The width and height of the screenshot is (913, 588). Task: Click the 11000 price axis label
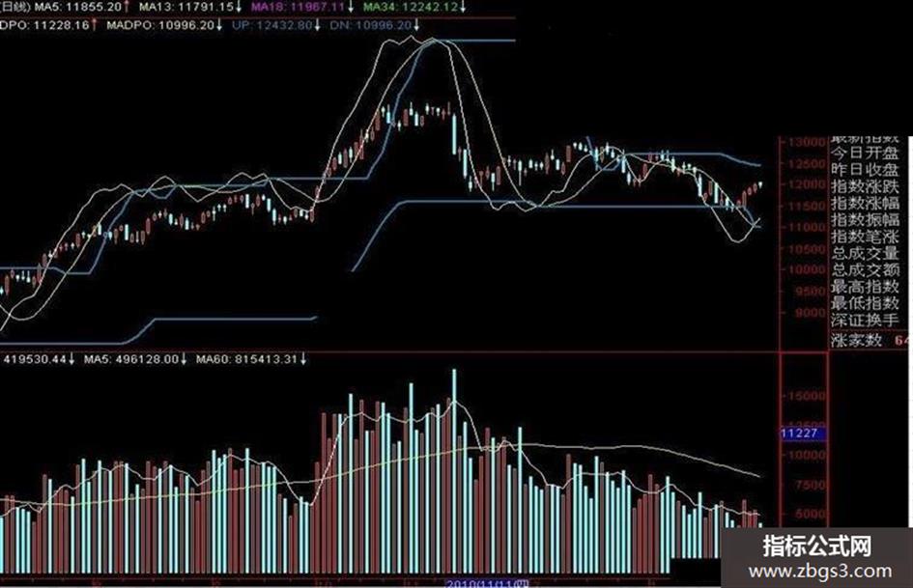click(x=807, y=228)
